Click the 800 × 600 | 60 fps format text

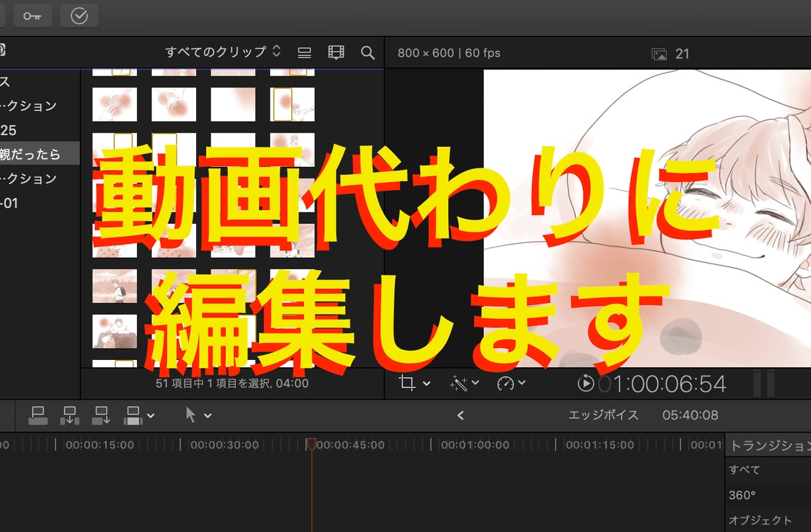449,53
